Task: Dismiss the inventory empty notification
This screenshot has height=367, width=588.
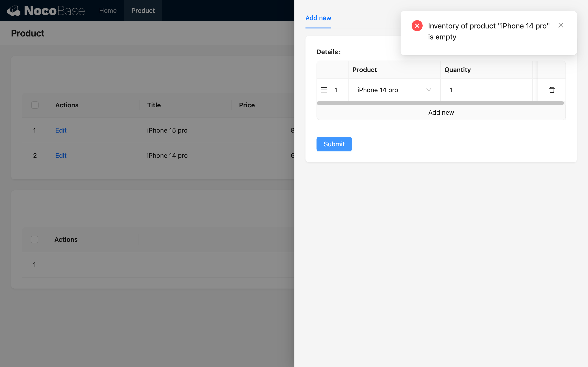Action: (560, 25)
